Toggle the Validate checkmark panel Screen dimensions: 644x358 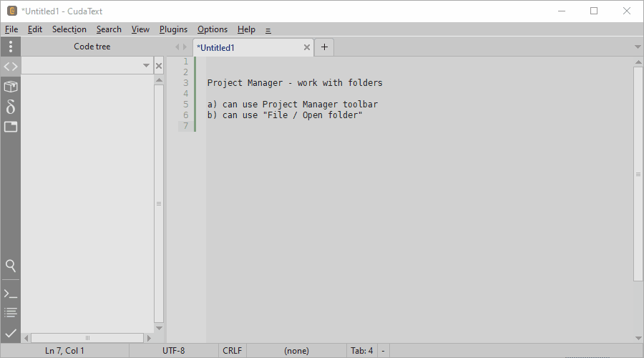(x=10, y=333)
